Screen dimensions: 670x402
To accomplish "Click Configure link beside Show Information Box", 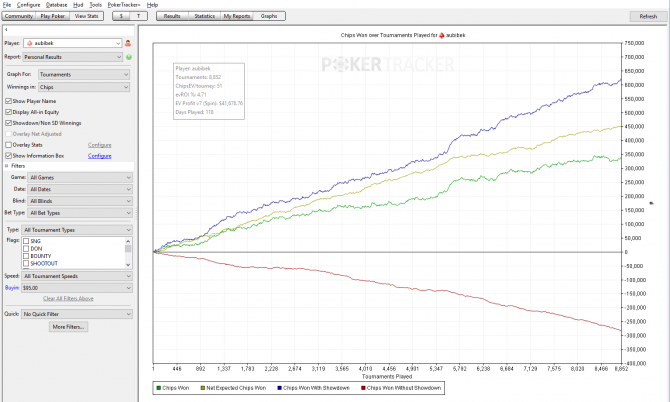I will 100,156.
